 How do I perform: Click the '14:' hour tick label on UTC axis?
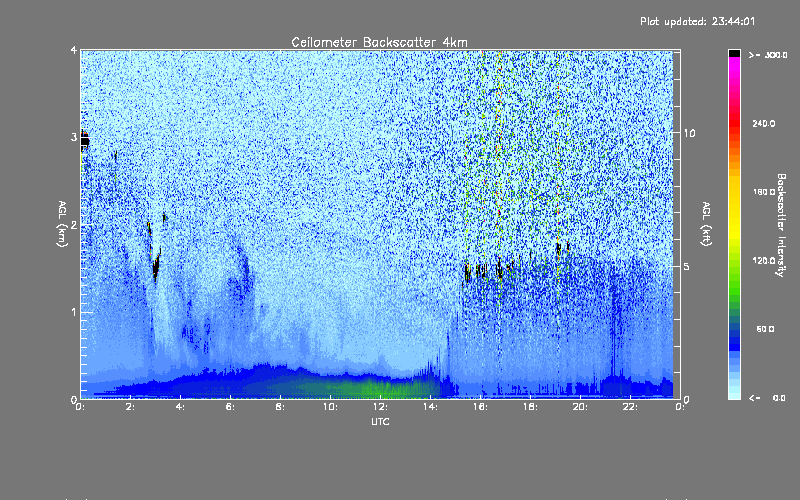pos(431,407)
